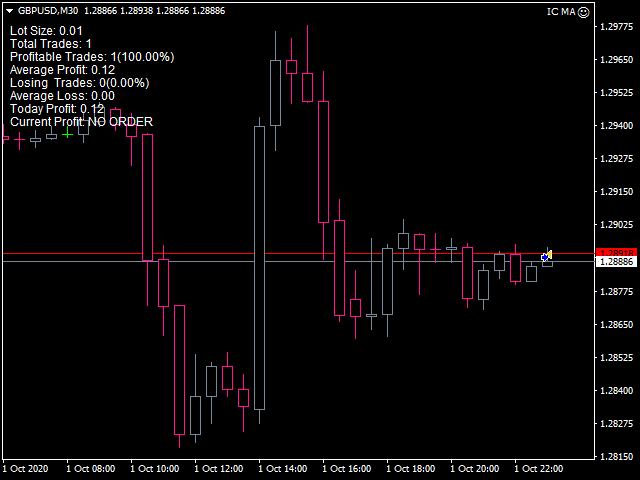The height and width of the screenshot is (480, 640).
Task: Click the 1 Oct 14:00 time axis label
Action: (x=281, y=468)
